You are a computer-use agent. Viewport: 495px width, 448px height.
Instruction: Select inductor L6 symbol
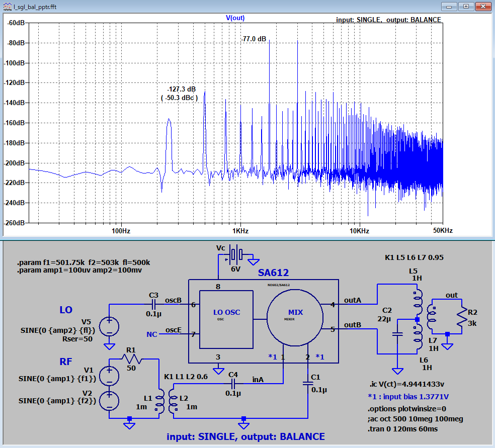[418, 337]
